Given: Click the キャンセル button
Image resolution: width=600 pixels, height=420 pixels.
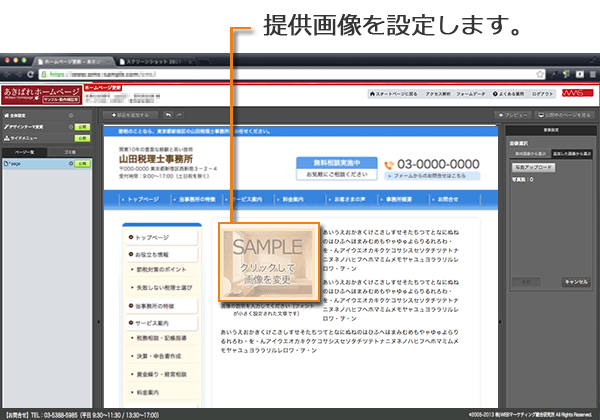Looking at the screenshot, I should (x=575, y=283).
